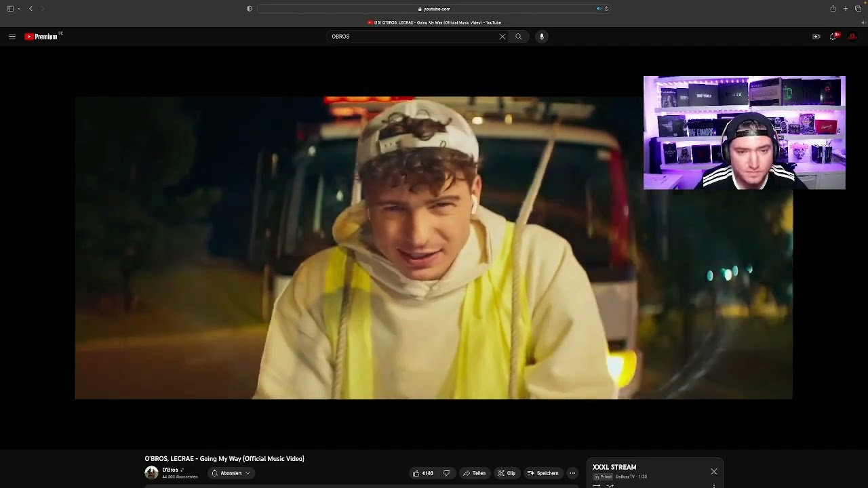Screen dimensions: 868x488
Task: Open YouTube notifications bell
Action: click(x=833, y=37)
